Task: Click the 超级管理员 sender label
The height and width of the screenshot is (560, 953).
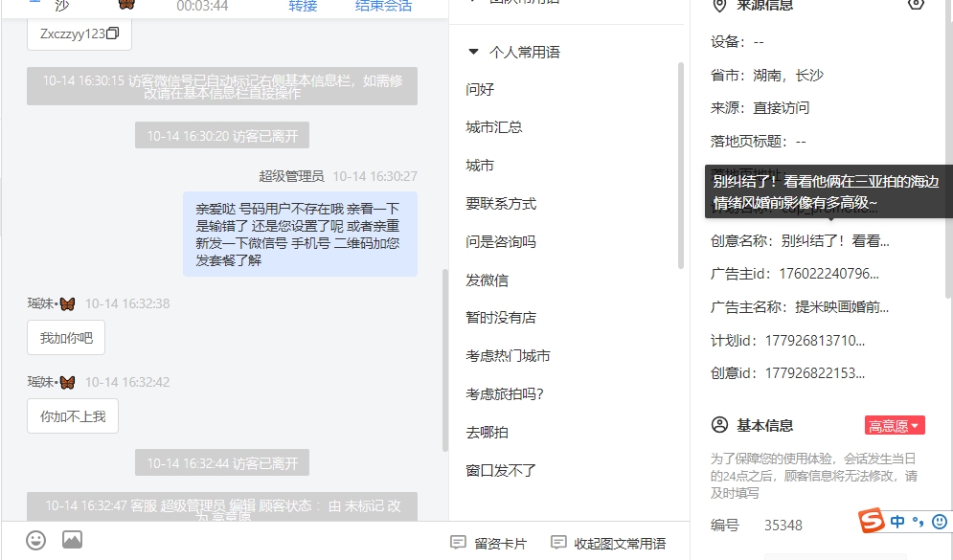Action: pos(291,176)
